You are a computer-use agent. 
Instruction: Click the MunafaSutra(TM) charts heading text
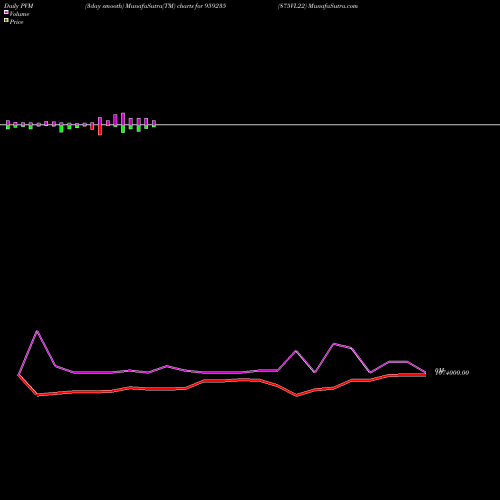point(155,6)
